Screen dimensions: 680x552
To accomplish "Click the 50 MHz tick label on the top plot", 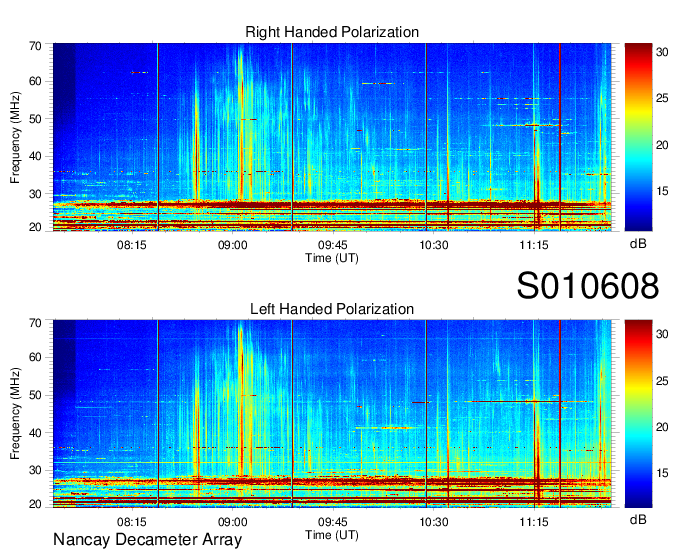I will pyautogui.click(x=36, y=119).
